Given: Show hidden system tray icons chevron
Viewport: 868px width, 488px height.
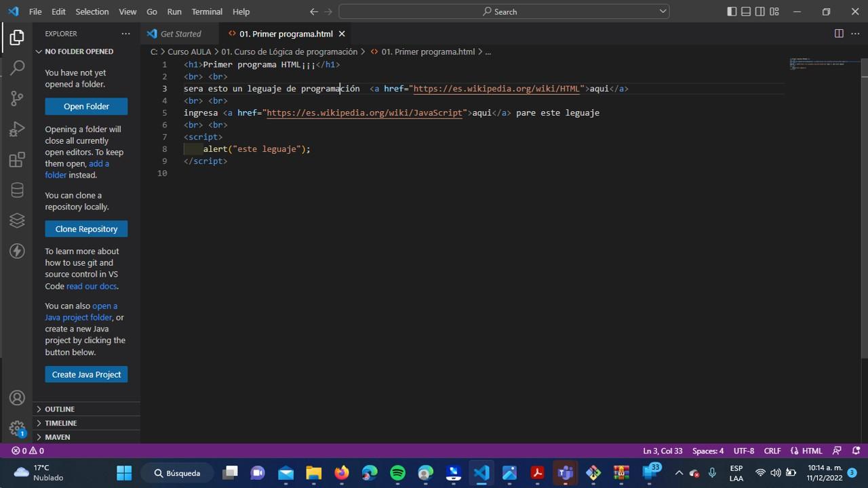Looking at the screenshot, I should [678, 472].
